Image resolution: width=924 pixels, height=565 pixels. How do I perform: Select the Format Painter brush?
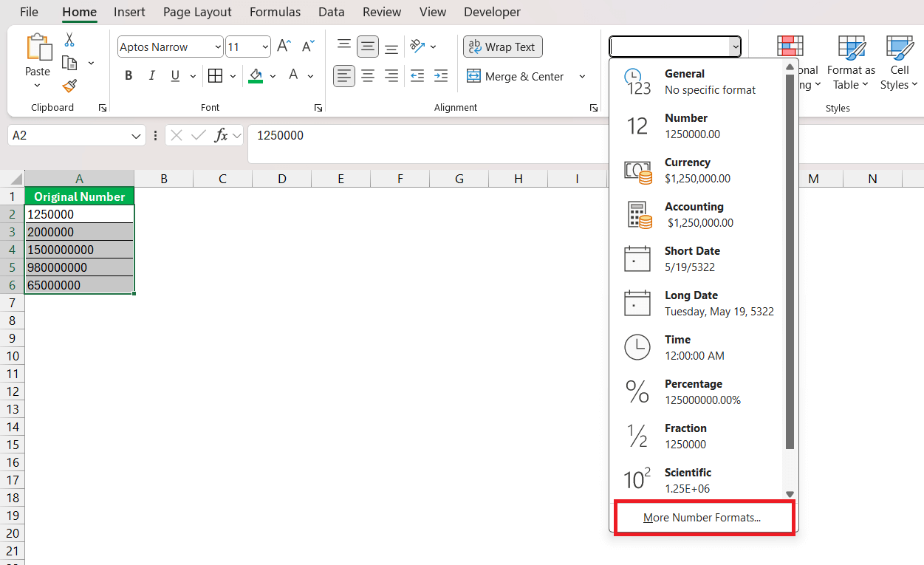pyautogui.click(x=69, y=86)
